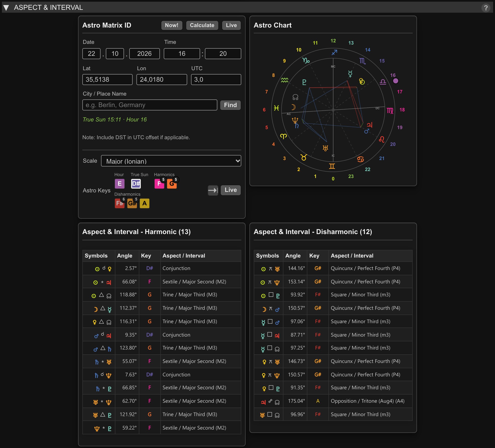Click the Libra glyph on the chart

(383, 82)
